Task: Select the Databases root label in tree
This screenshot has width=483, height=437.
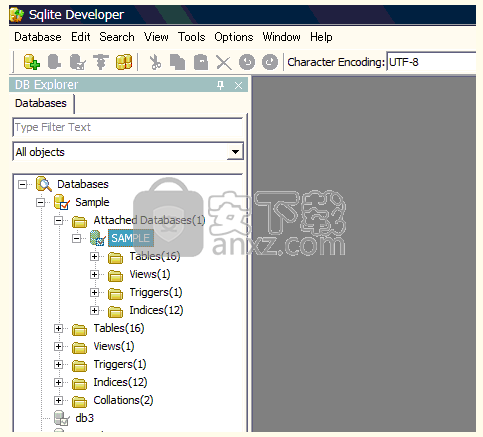Action: pos(83,184)
